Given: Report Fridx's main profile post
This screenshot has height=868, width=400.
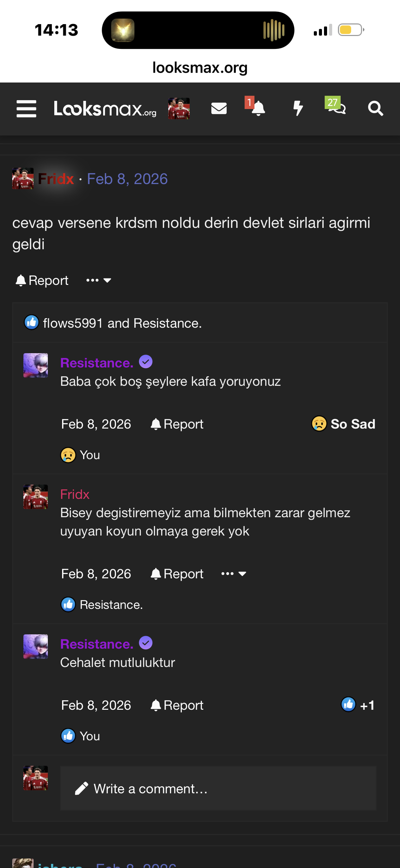Looking at the screenshot, I should click(x=42, y=281).
